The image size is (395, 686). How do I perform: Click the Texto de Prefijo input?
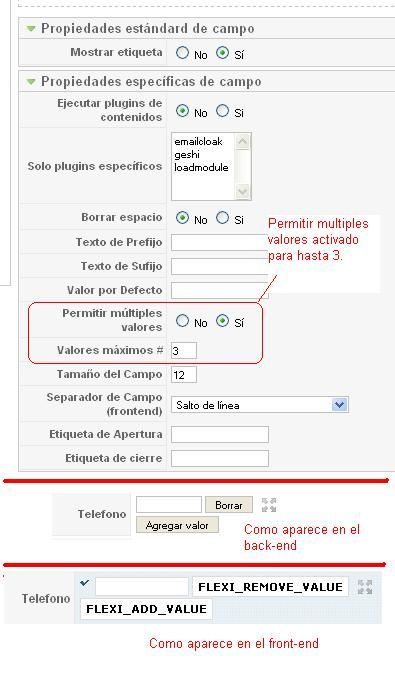pos(219,242)
